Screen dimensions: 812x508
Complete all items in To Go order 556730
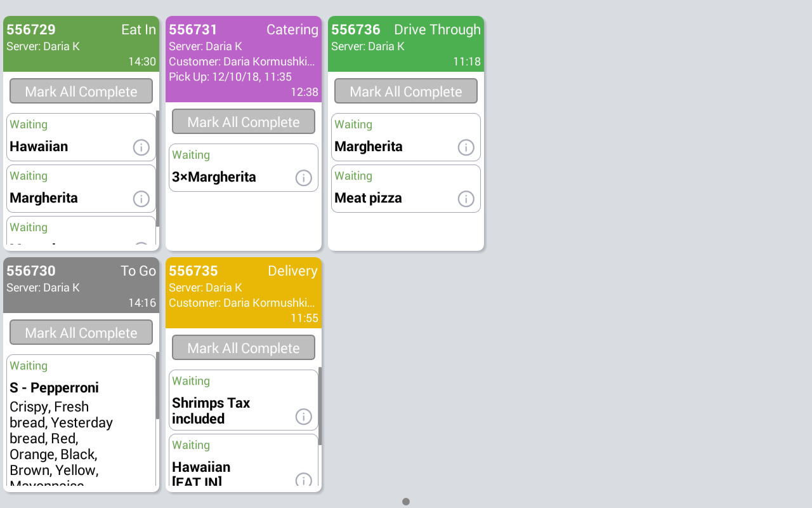click(x=81, y=333)
